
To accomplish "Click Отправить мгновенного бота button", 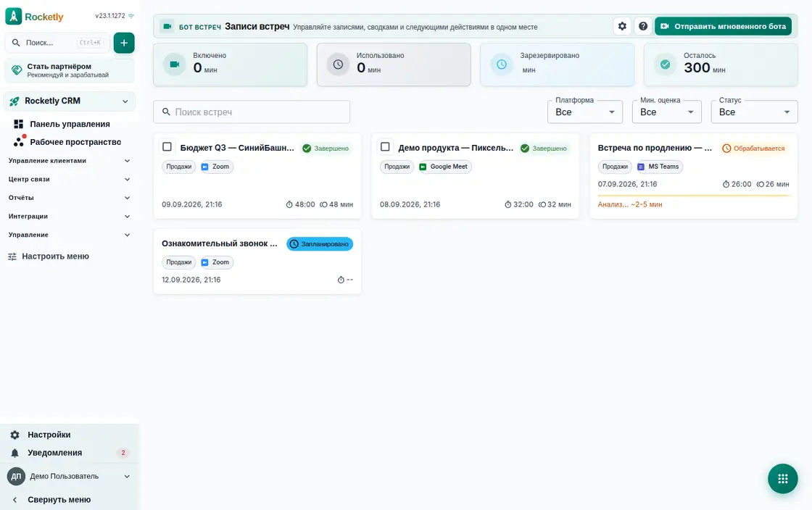I will click(723, 26).
